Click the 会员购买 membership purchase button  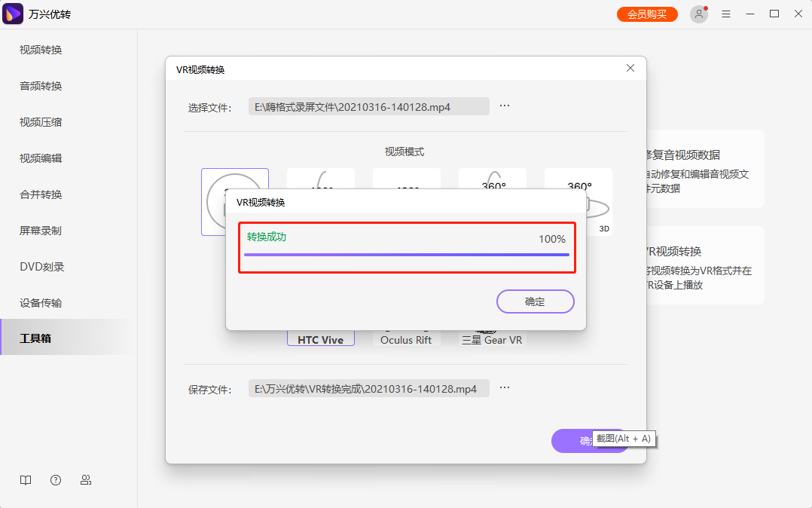coord(646,14)
